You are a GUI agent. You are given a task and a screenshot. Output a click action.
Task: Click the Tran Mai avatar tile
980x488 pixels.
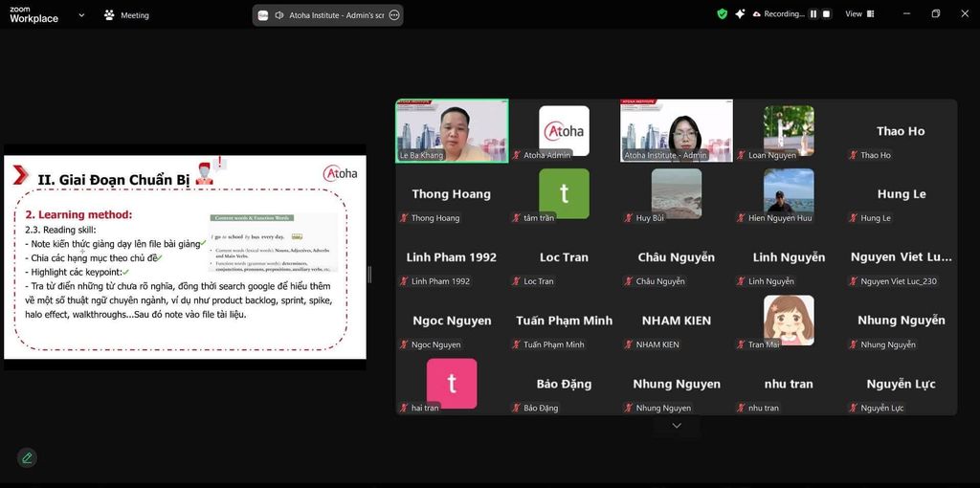789,321
